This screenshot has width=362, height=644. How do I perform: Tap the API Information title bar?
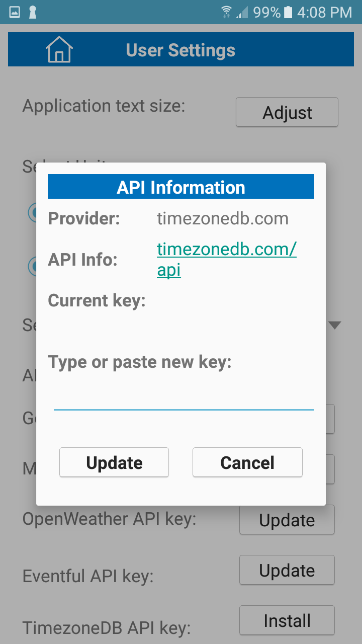[180, 187]
